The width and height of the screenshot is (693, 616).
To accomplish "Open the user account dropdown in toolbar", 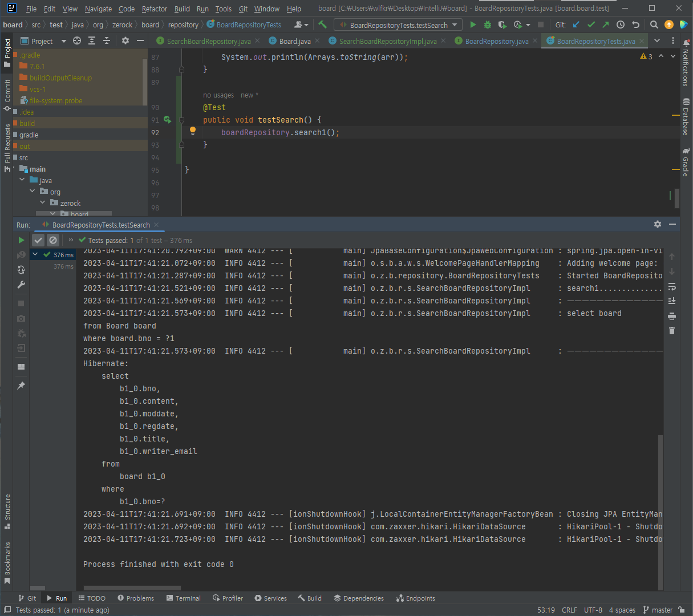I will coord(301,25).
